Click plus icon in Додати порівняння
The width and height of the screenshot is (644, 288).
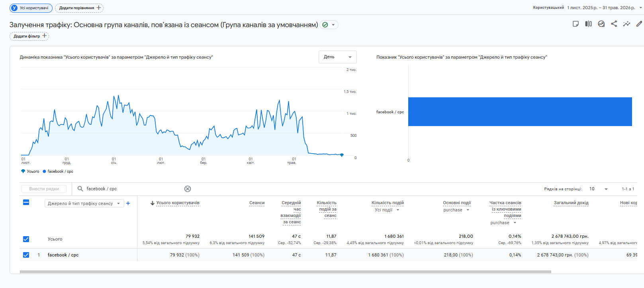[x=99, y=8]
